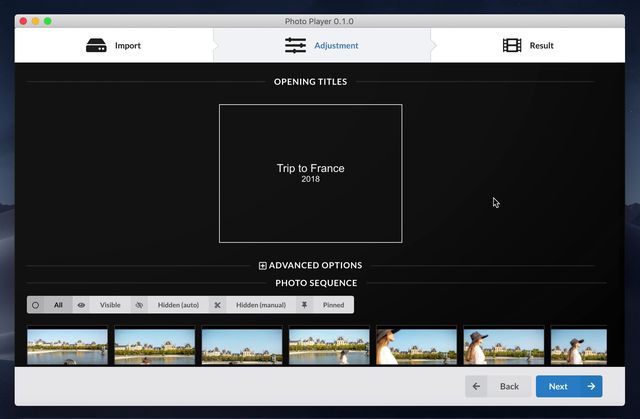Click the 2018 subtitle in title preview
Image resolution: width=640 pixels, height=419 pixels.
[311, 179]
